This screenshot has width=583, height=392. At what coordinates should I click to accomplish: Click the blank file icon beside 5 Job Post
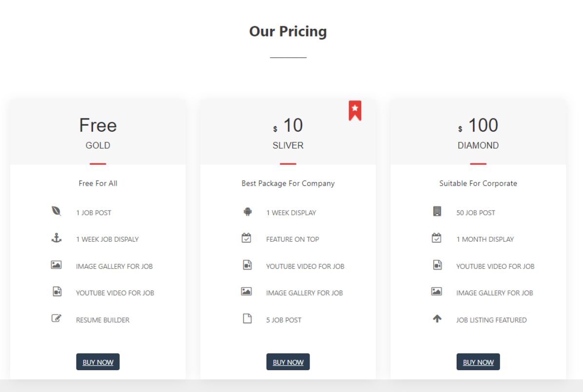point(247,318)
